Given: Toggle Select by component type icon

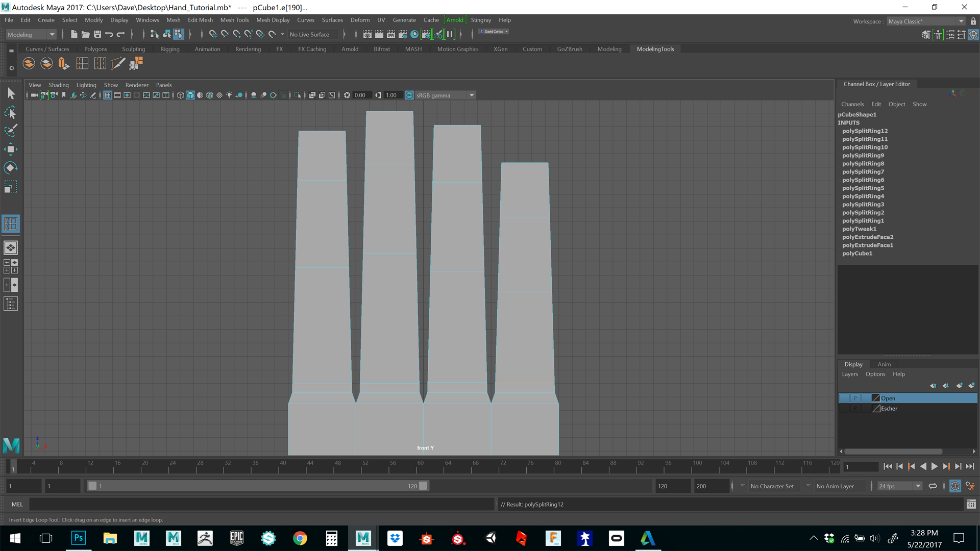Looking at the screenshot, I should point(179,34).
